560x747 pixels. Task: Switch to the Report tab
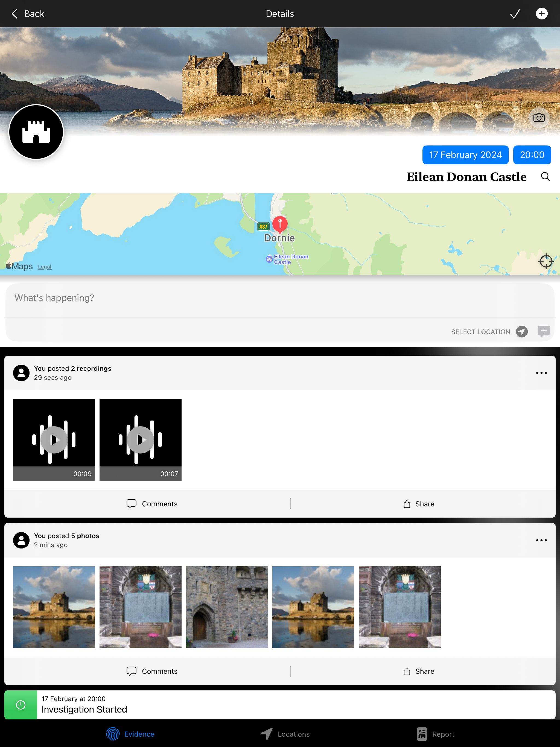point(435,734)
